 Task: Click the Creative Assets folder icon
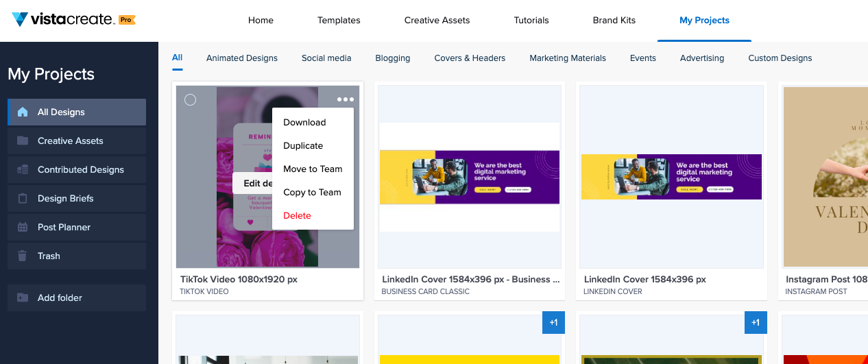(23, 141)
